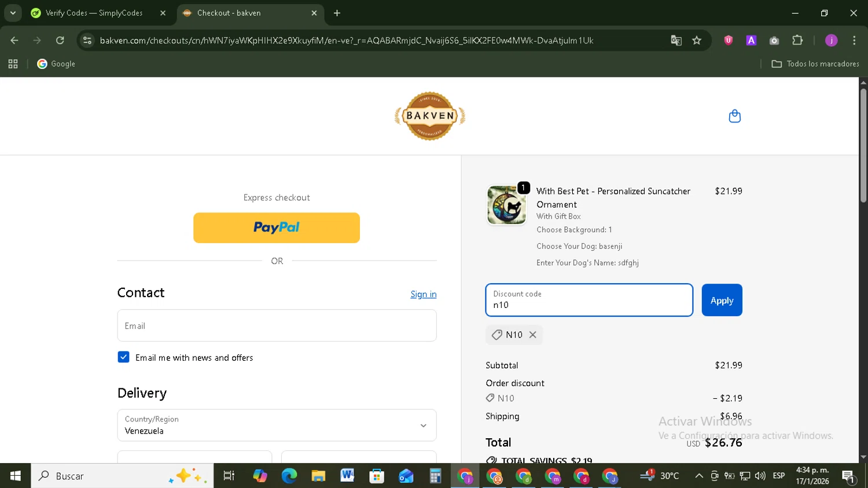Open the apps grid in bookmarks bar
Screen dimensions: 868x488
[x=13, y=64]
